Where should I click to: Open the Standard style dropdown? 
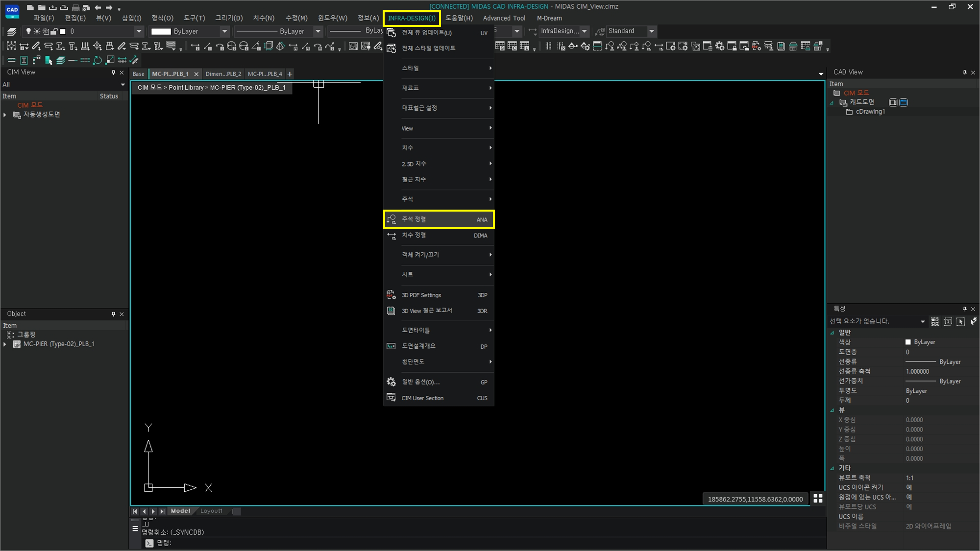pos(652,31)
